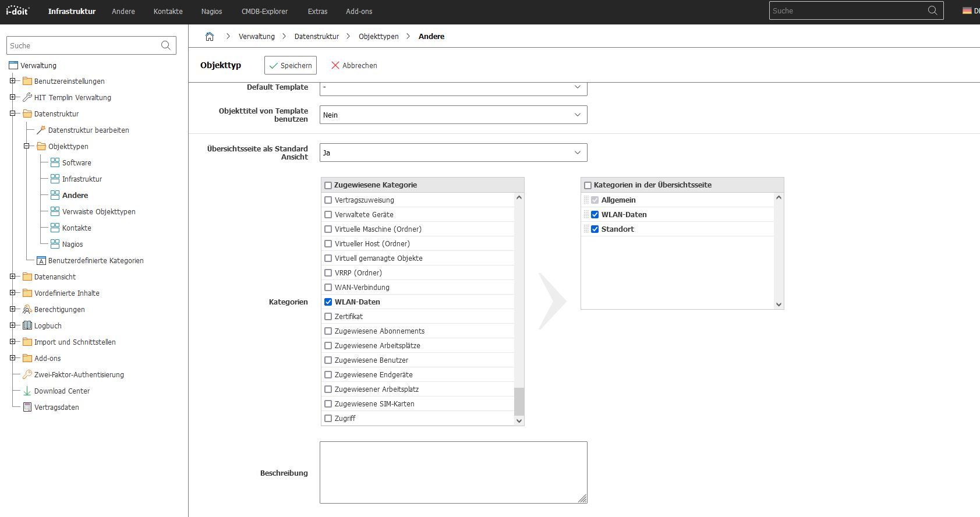Go to Verwaltung in the breadcrumb

pyautogui.click(x=257, y=36)
